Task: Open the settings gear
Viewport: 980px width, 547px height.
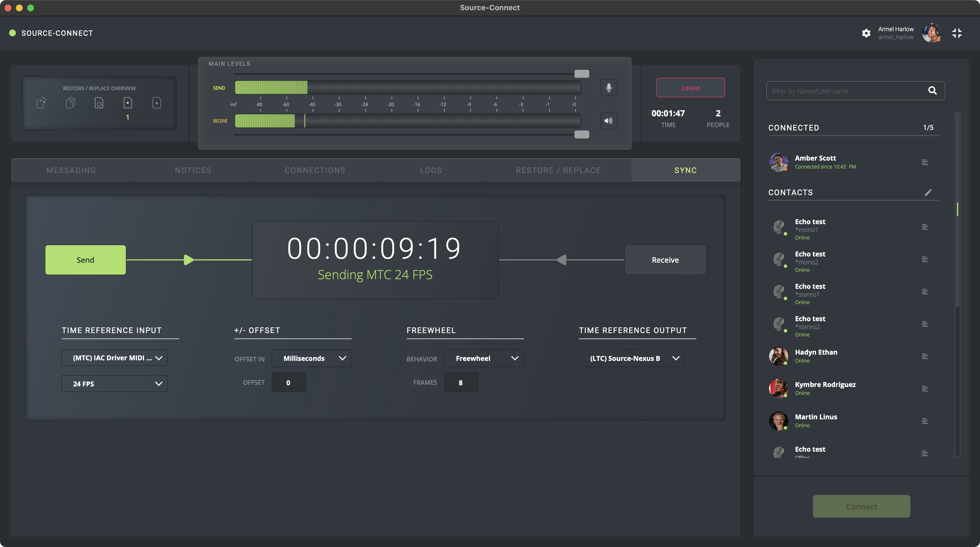Action: coord(866,33)
